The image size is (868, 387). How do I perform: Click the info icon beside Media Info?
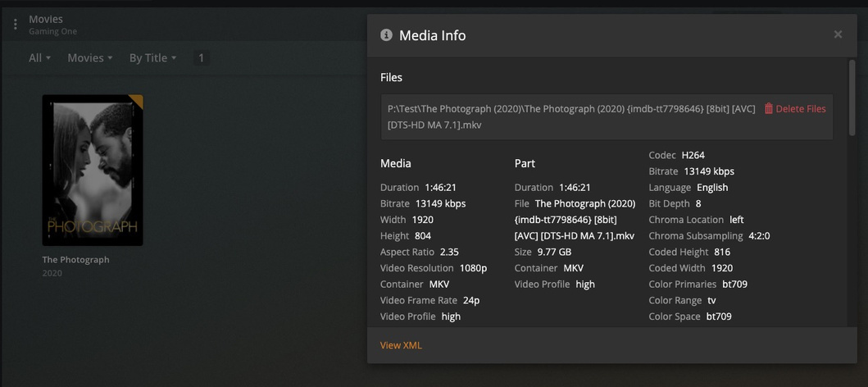coord(386,35)
